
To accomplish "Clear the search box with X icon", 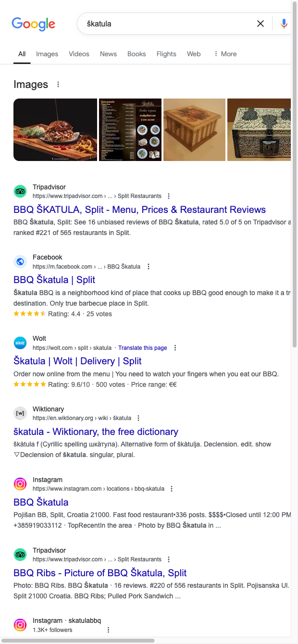I will (261, 24).
